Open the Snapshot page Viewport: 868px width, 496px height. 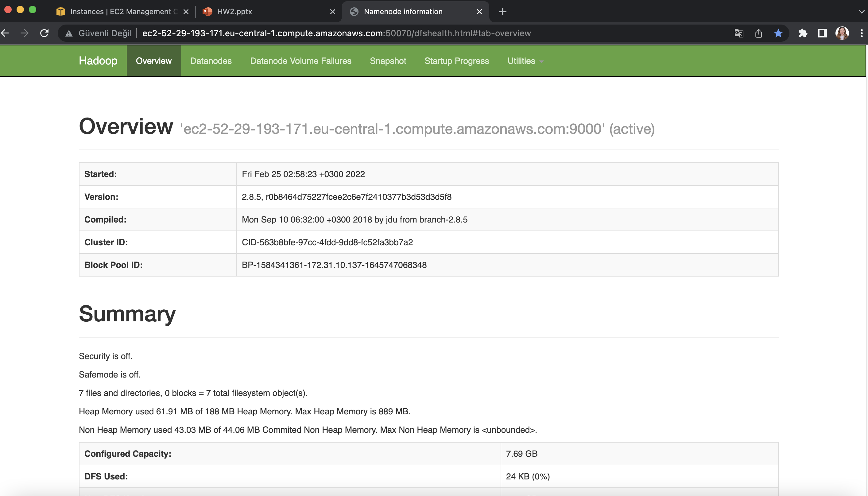(388, 61)
